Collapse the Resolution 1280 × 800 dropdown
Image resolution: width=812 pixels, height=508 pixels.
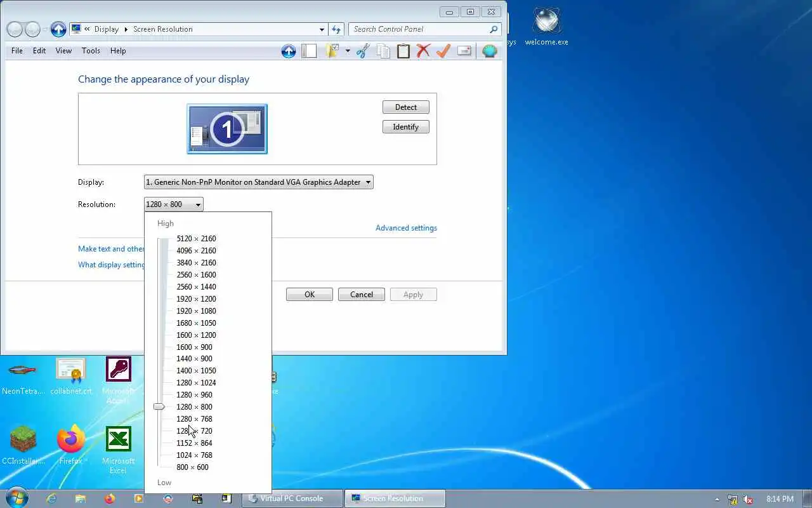[174, 204]
